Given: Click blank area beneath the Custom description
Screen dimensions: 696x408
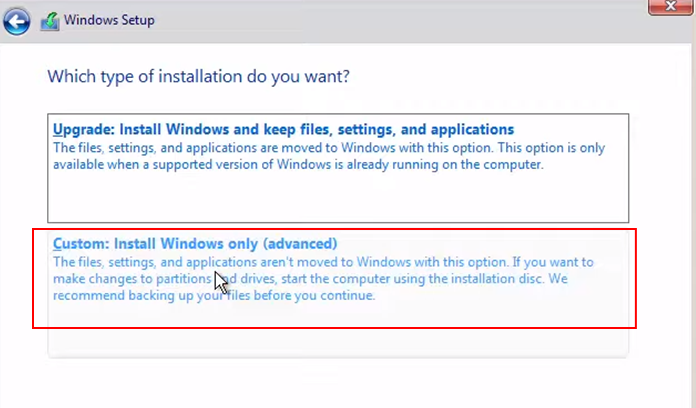Looking at the screenshot, I should click(340, 335).
